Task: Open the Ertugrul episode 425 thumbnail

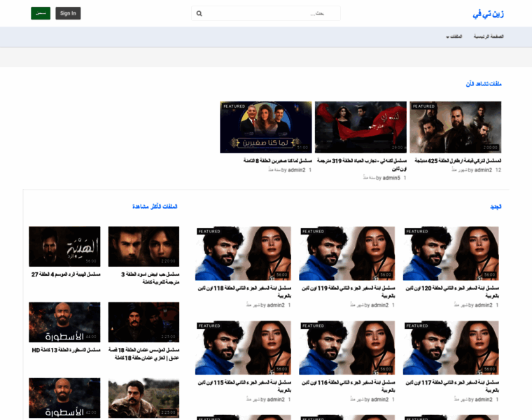Action: pyautogui.click(x=455, y=127)
